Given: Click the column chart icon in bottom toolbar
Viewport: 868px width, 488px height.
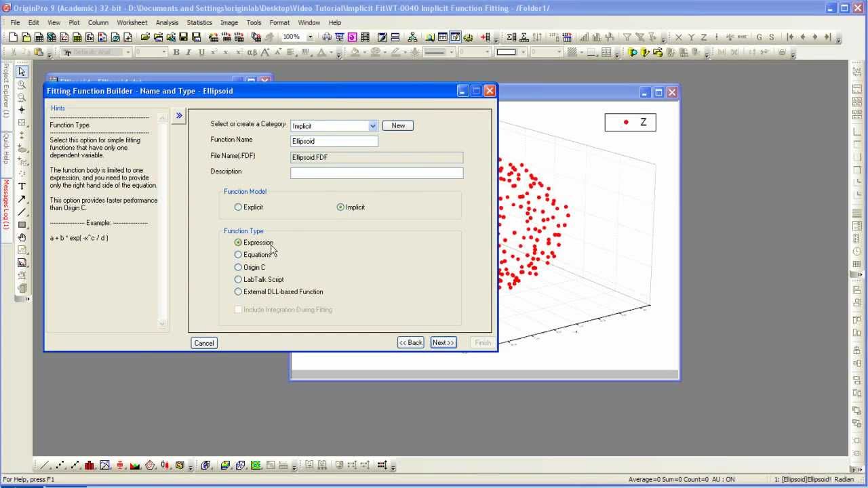Looking at the screenshot, I should pyautogui.click(x=90, y=466).
